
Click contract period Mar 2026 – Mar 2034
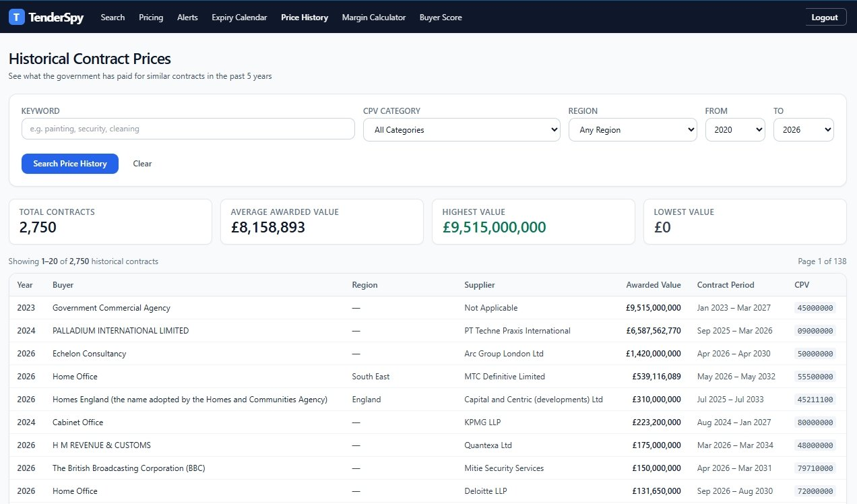[x=735, y=445]
